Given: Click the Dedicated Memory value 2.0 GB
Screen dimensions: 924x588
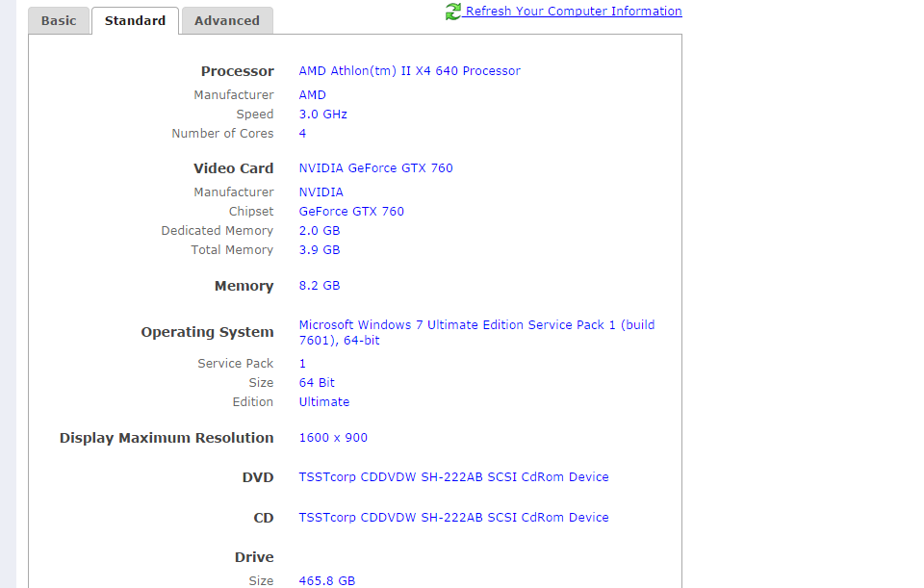Looking at the screenshot, I should pos(320,231).
